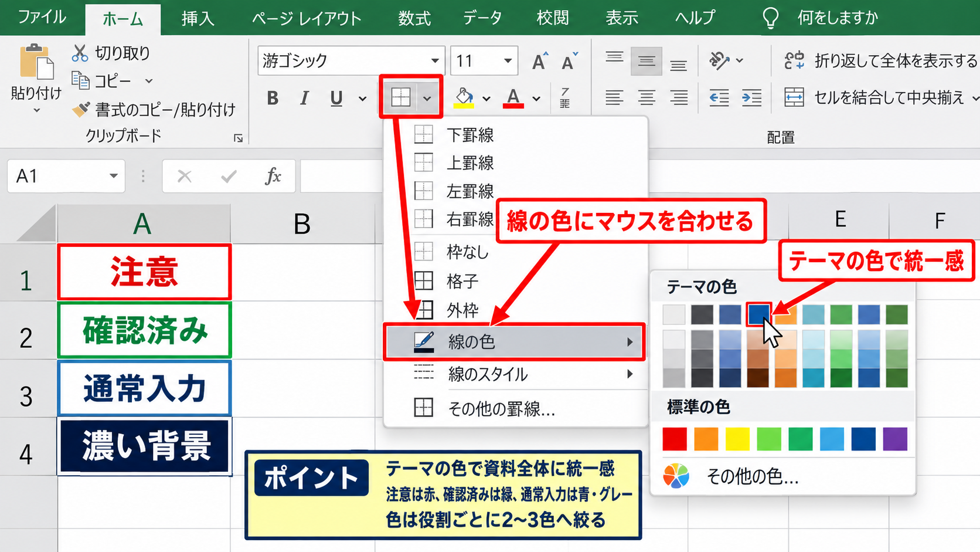Click the Cut (切り取り) scissors icon

click(80, 53)
